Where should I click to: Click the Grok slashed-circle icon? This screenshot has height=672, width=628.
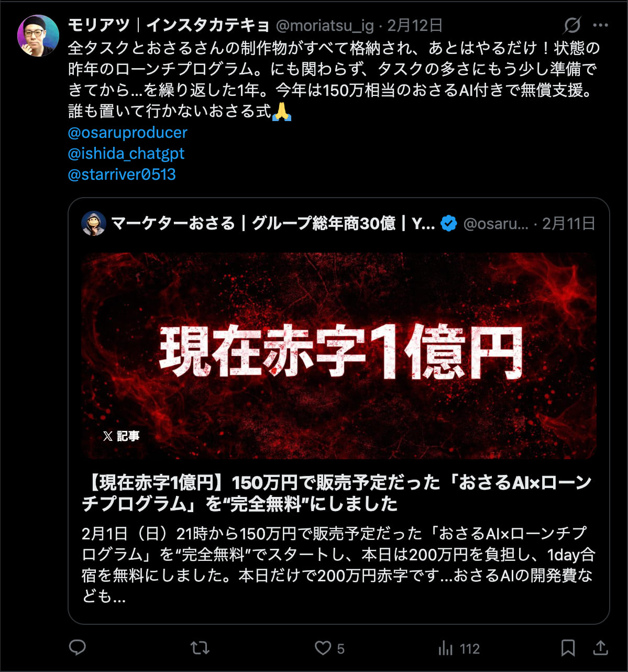(x=572, y=25)
